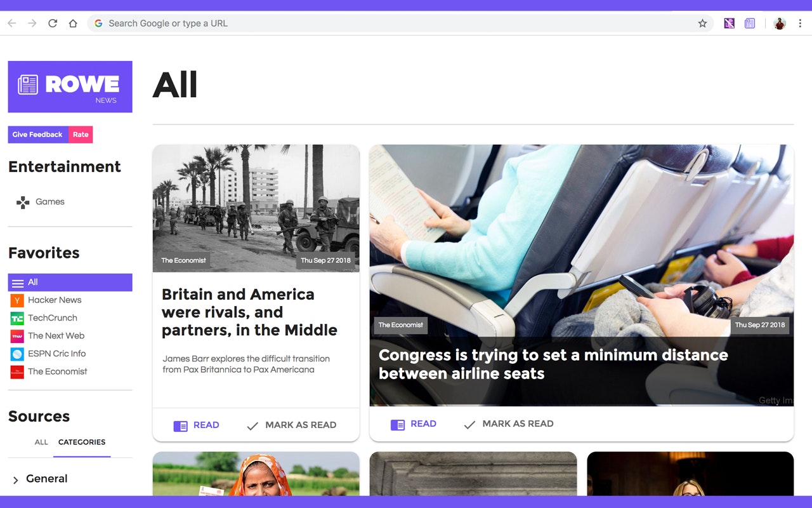Open the Chrome profile avatar menu
Viewport: 812px width, 508px height.
tap(780, 23)
